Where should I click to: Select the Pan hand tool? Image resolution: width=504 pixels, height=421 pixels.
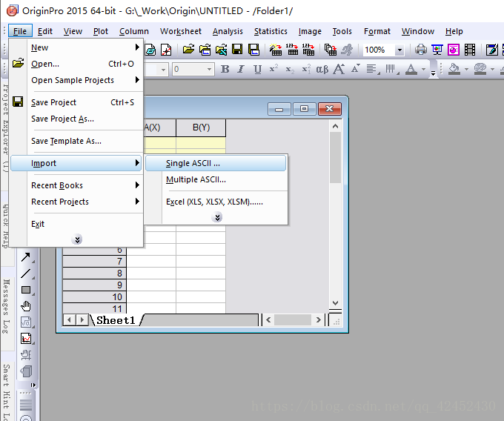[x=26, y=306]
